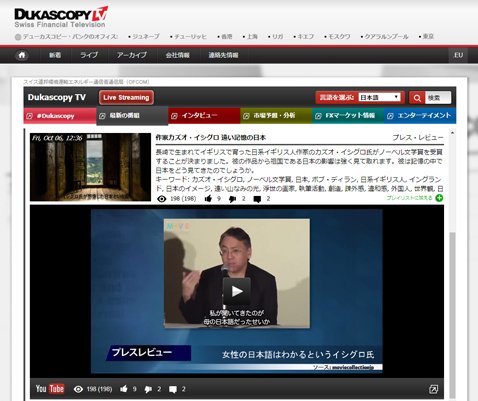Screen dimensions: 478x401
Task: Open the 連絡先情報 menu item
Action: coord(223,55)
